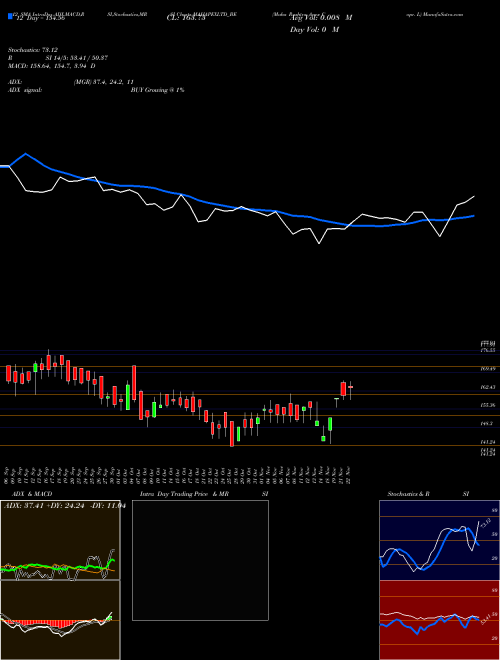Click the 155.36 price axis label
The image size is (500, 660).
(488, 405)
